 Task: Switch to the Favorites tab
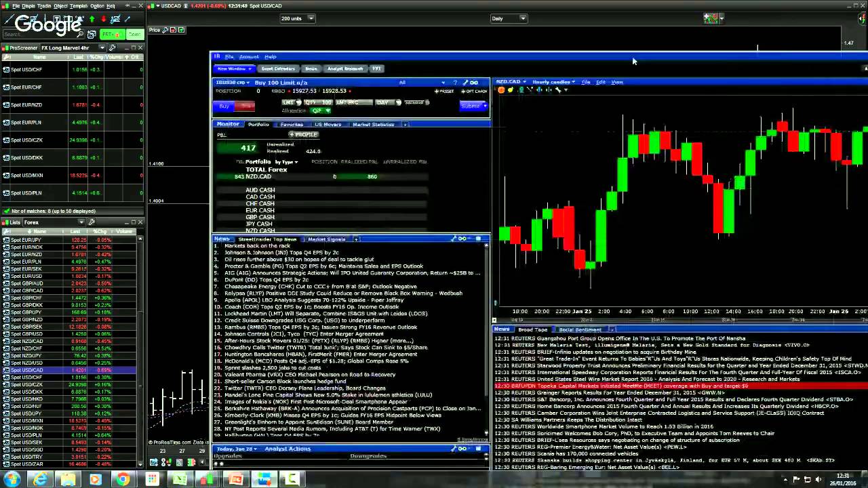(292, 125)
